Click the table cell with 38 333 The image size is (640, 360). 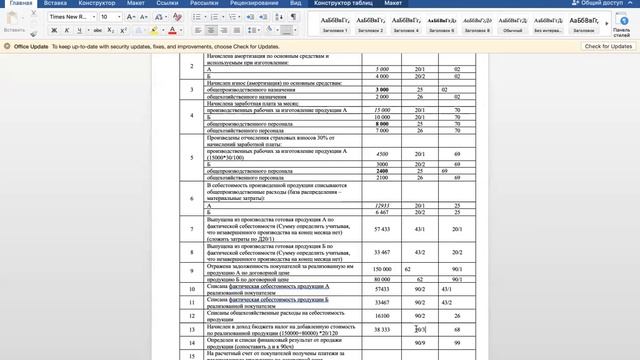pos(382,330)
